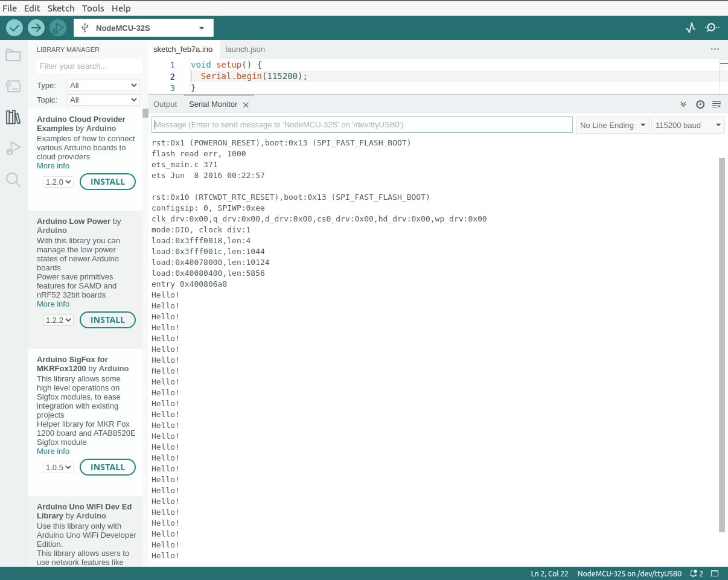
Task: Clear the serial monitor output
Action: [717, 104]
